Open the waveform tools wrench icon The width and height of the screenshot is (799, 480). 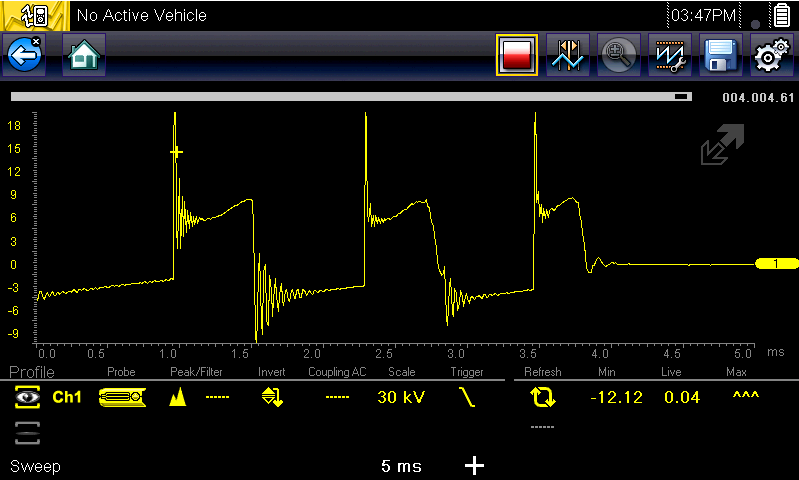click(669, 56)
